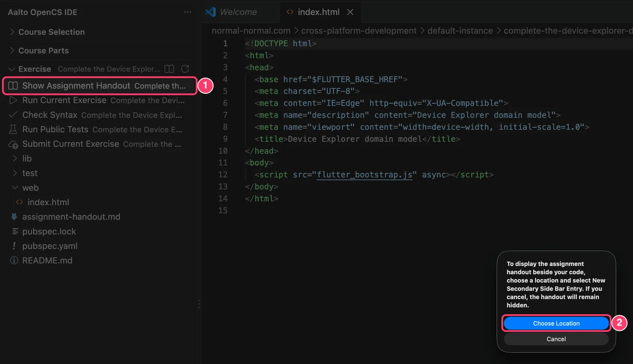Open assignment-handout.md in the file tree
Screen dimensions: 633x364
pyautogui.click(x=71, y=217)
